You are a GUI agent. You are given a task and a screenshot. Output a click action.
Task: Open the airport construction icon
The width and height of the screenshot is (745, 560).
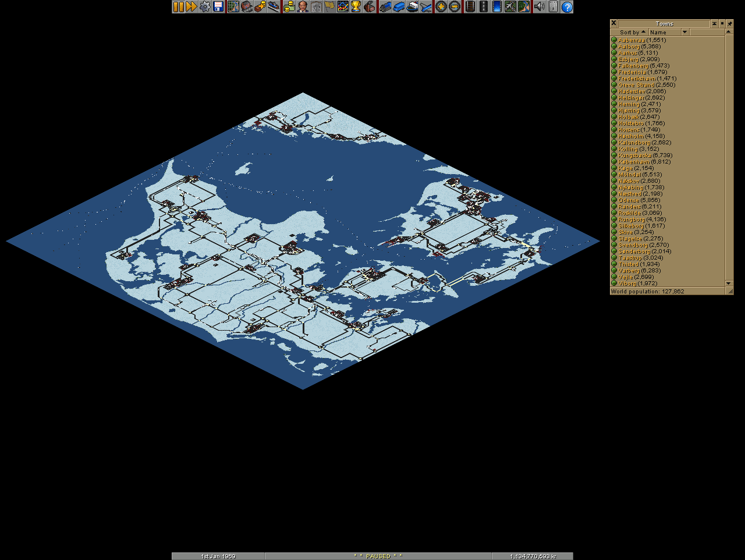[x=510, y=7]
